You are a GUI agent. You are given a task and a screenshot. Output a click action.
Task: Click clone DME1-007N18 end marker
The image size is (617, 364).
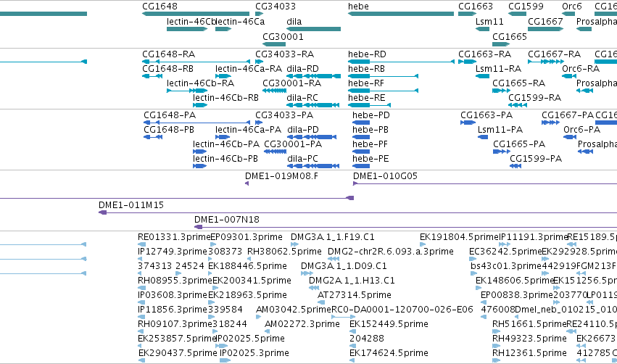199,227
